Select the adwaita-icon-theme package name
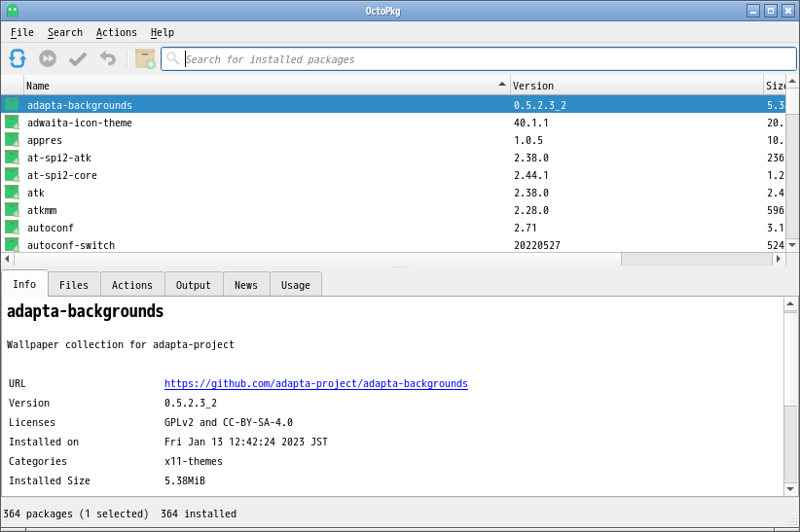 pyautogui.click(x=80, y=123)
